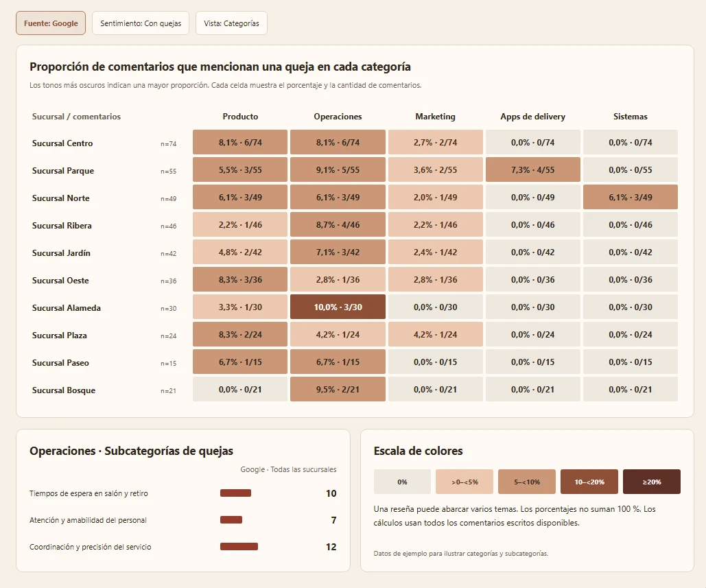Click the Atención y amabilidad bar
The height and width of the screenshot is (588, 706).
(x=231, y=519)
